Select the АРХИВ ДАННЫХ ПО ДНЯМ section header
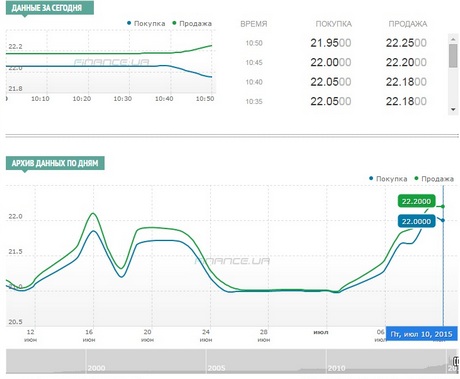Image resolution: width=460 pixels, height=379 pixels. pyautogui.click(x=55, y=163)
